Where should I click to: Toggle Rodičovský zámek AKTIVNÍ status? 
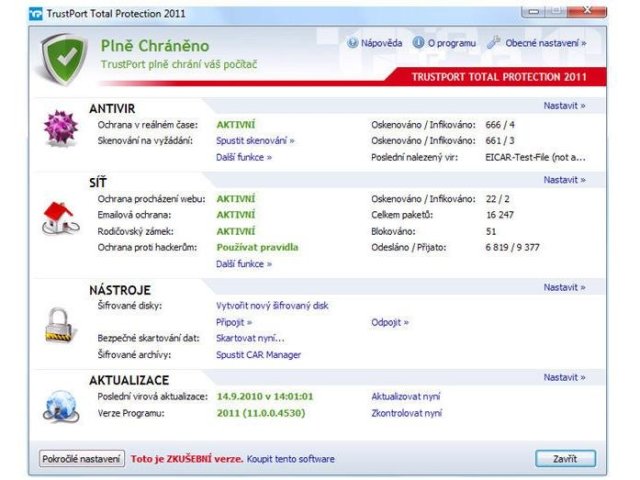235,231
